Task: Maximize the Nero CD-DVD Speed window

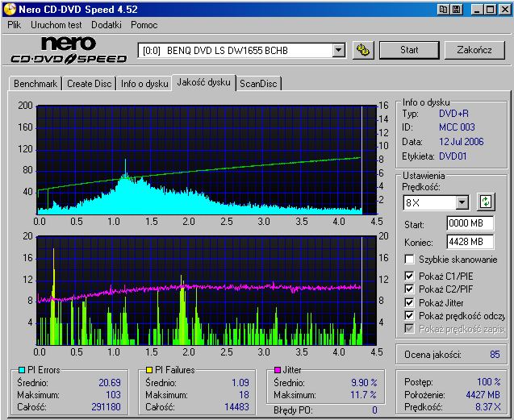Action: pyautogui.click(x=491, y=10)
